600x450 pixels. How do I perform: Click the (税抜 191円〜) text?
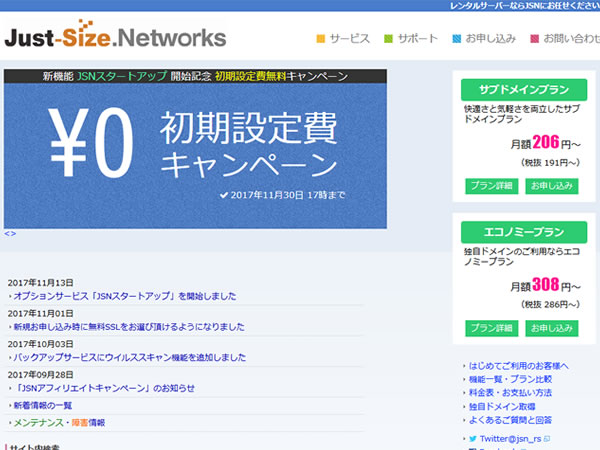[550, 163]
